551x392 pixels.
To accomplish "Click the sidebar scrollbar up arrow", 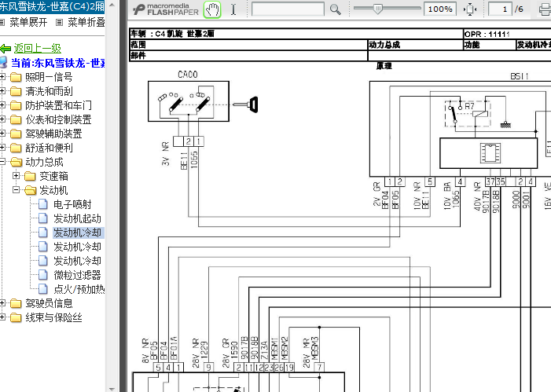I will [112, 5].
